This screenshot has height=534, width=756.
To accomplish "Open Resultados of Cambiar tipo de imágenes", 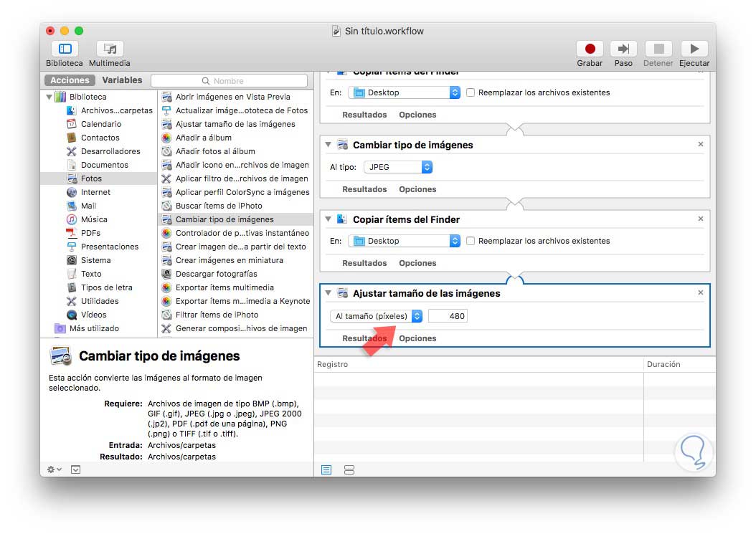I will tap(364, 189).
